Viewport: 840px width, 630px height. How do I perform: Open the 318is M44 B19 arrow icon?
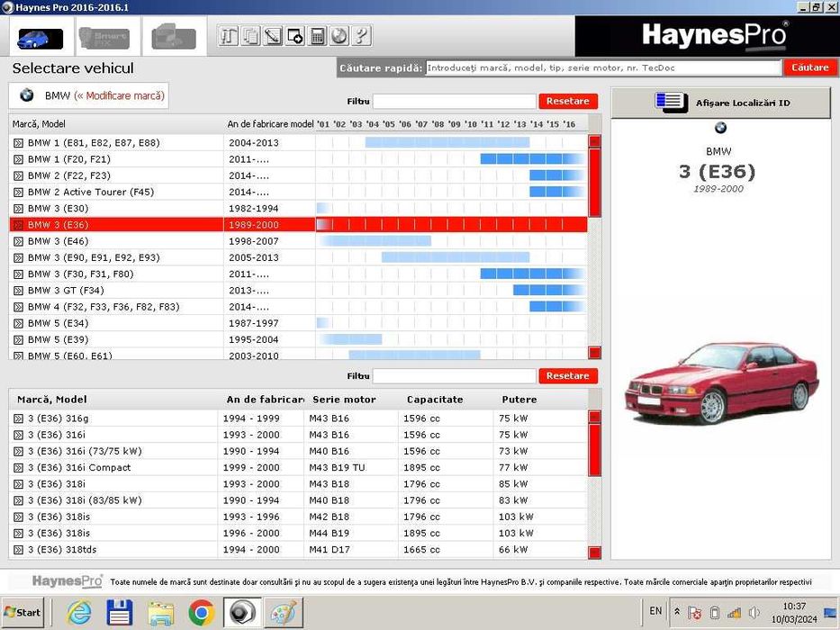click(18, 533)
